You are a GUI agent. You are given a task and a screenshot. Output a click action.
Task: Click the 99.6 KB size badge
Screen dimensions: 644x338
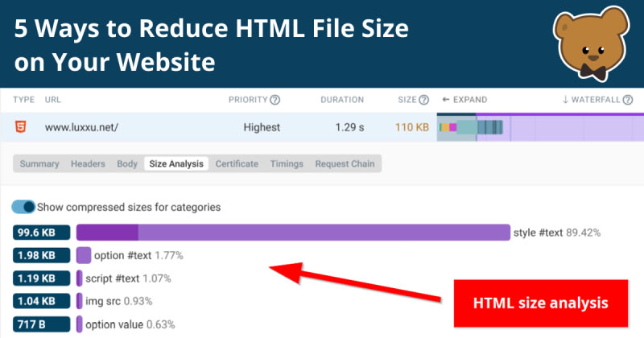pos(41,233)
